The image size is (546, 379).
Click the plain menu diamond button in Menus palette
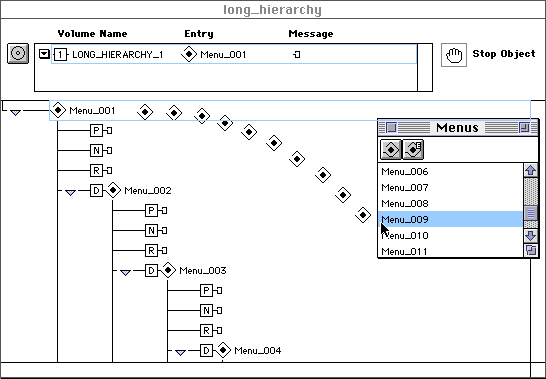pos(391,150)
